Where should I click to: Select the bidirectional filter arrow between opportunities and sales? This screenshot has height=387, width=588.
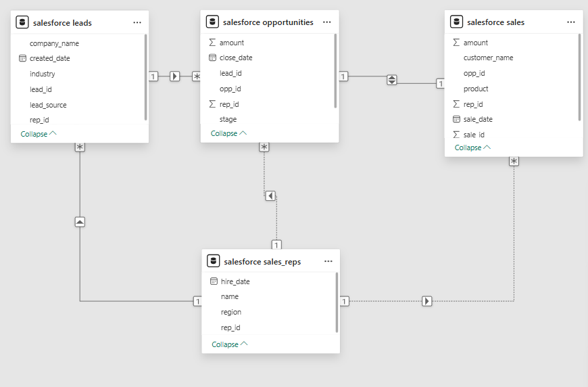392,80
